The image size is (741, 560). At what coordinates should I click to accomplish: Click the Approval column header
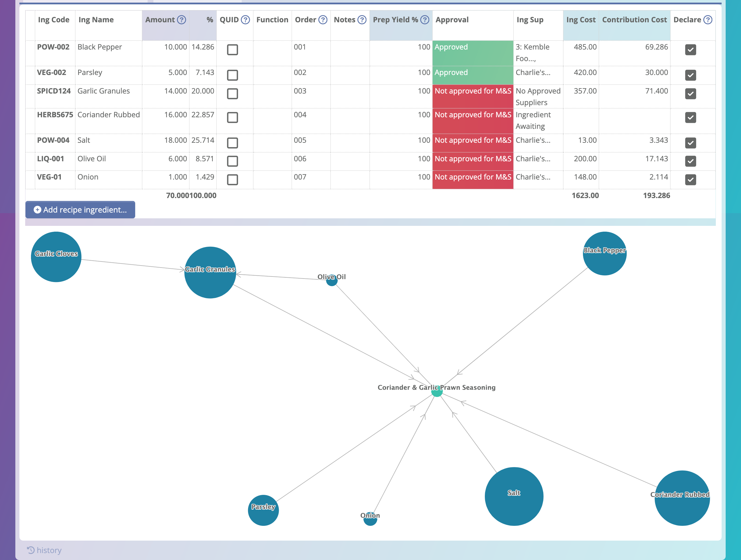[x=452, y=20]
